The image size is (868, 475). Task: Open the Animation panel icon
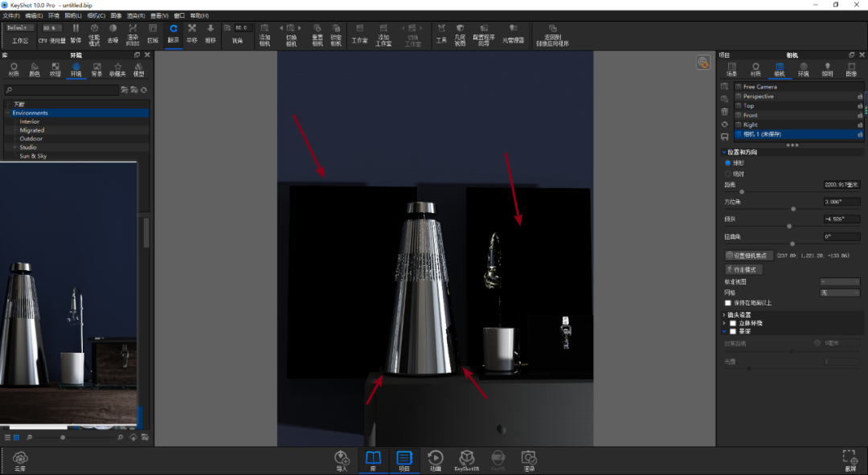click(x=435, y=461)
